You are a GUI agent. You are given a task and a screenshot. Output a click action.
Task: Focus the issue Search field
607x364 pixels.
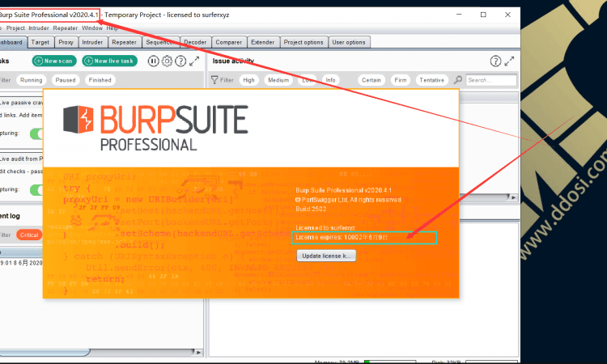(491, 80)
